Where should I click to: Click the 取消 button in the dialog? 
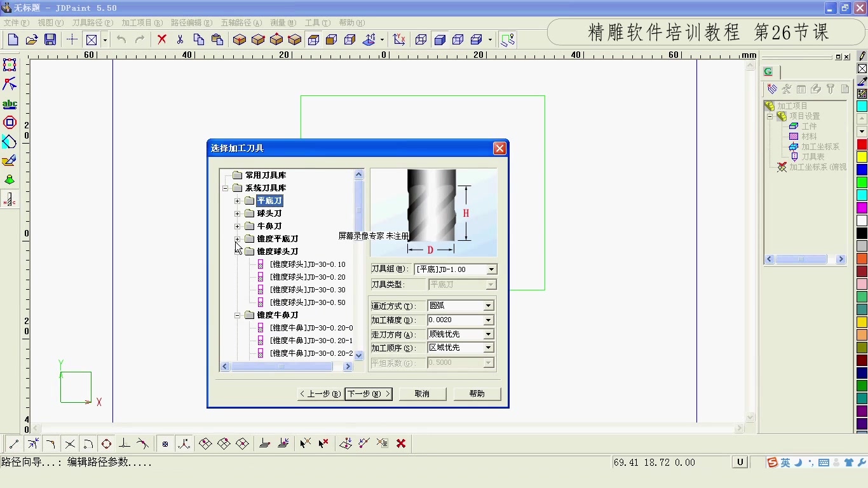(422, 393)
